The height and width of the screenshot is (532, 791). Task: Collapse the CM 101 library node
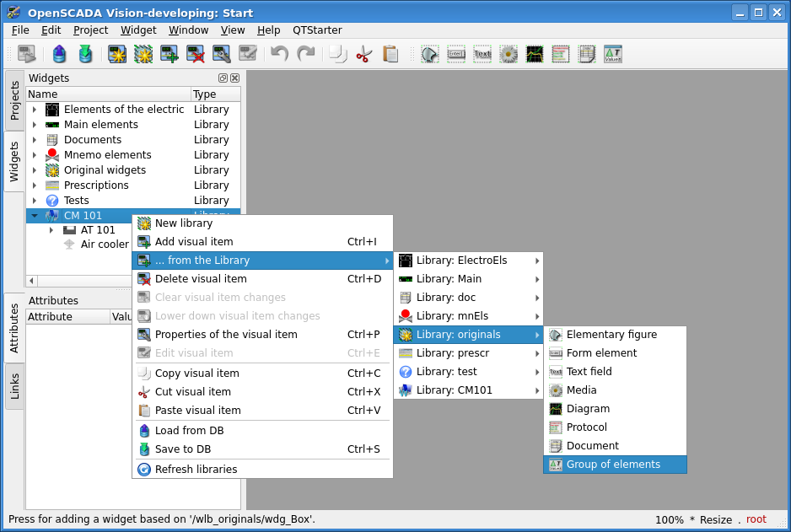tap(35, 216)
